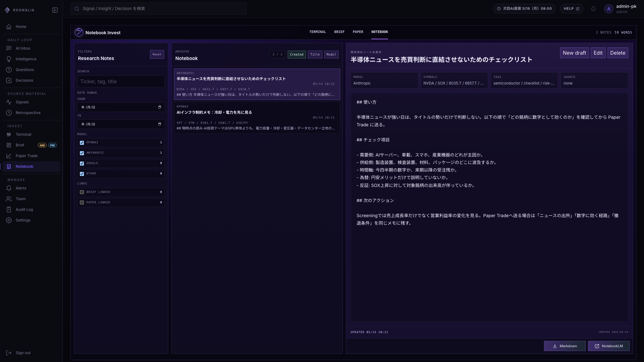Open TO date calendar picker icon
Screen dimensions: 644x362
pos(160,124)
